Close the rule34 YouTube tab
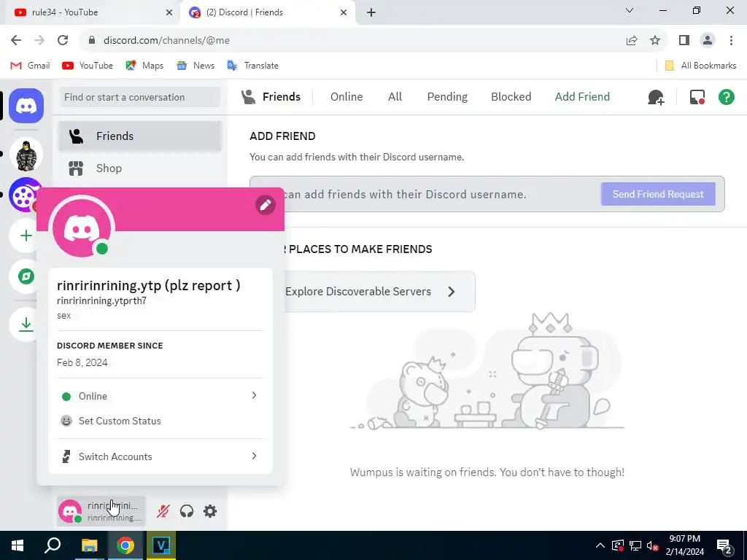This screenshot has height=560, width=747. click(x=169, y=12)
